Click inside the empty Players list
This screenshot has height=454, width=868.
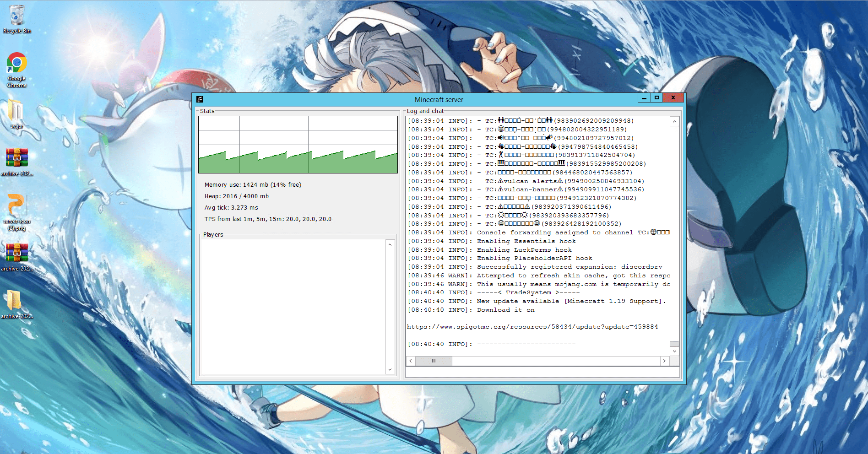tap(293, 307)
